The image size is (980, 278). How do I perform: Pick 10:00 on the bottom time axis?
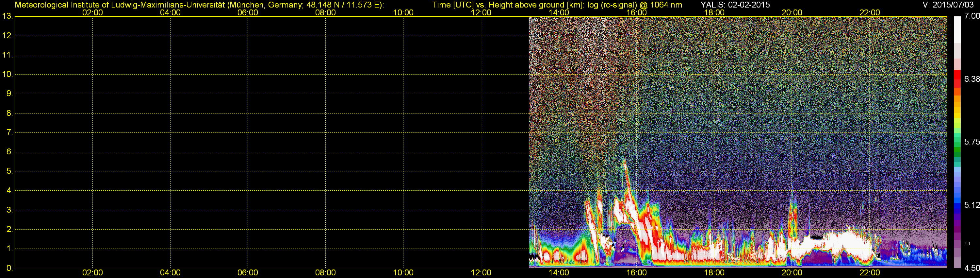click(x=403, y=273)
